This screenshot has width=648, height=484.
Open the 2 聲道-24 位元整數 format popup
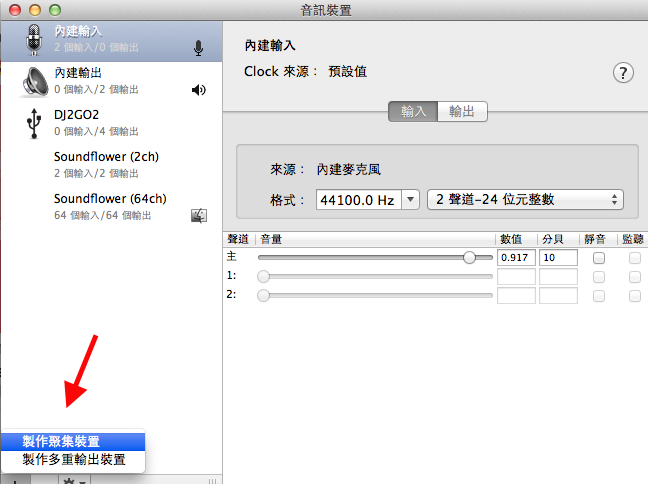pyautogui.click(x=525, y=200)
